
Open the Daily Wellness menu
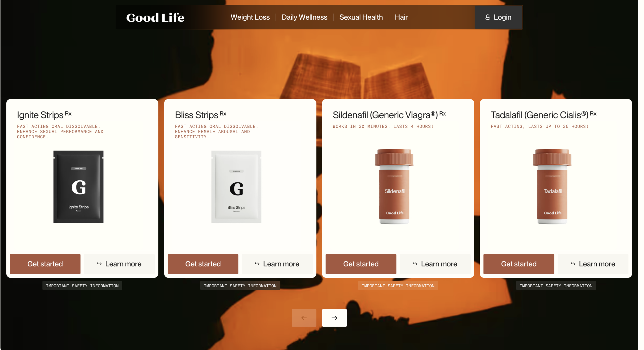304,17
